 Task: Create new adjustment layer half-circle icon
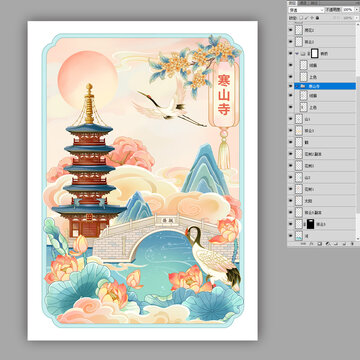[x=327, y=244]
